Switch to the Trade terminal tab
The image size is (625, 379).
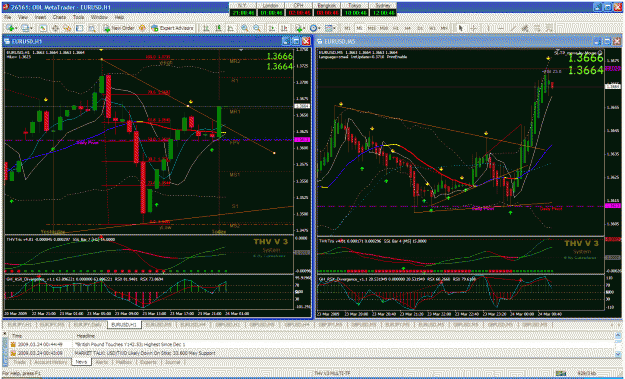click(x=20, y=362)
